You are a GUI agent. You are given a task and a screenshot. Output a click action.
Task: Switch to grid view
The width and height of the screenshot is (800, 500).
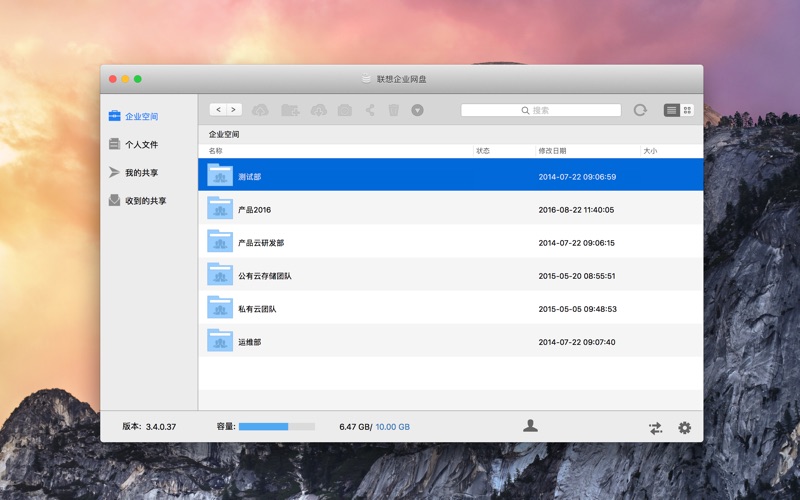(x=687, y=110)
